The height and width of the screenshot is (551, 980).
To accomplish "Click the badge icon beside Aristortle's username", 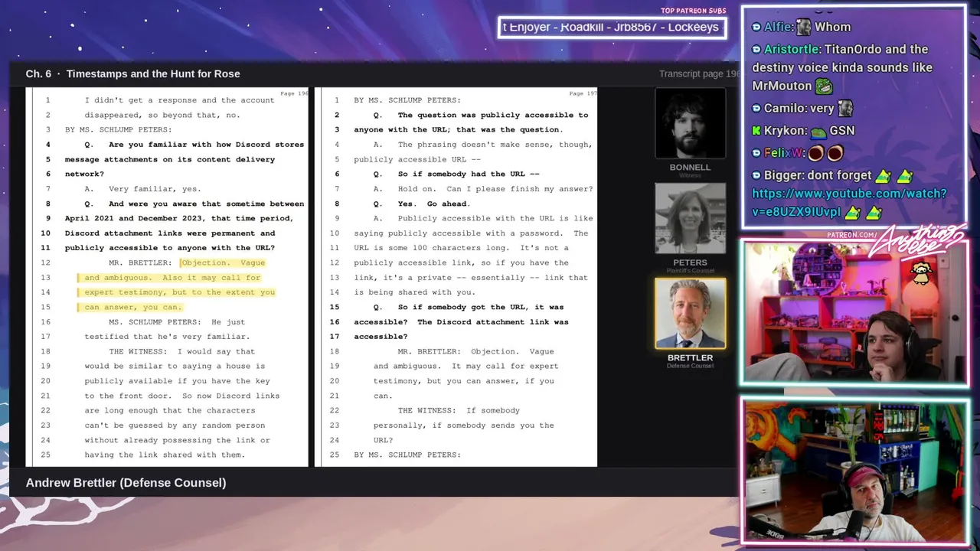I will coord(756,49).
